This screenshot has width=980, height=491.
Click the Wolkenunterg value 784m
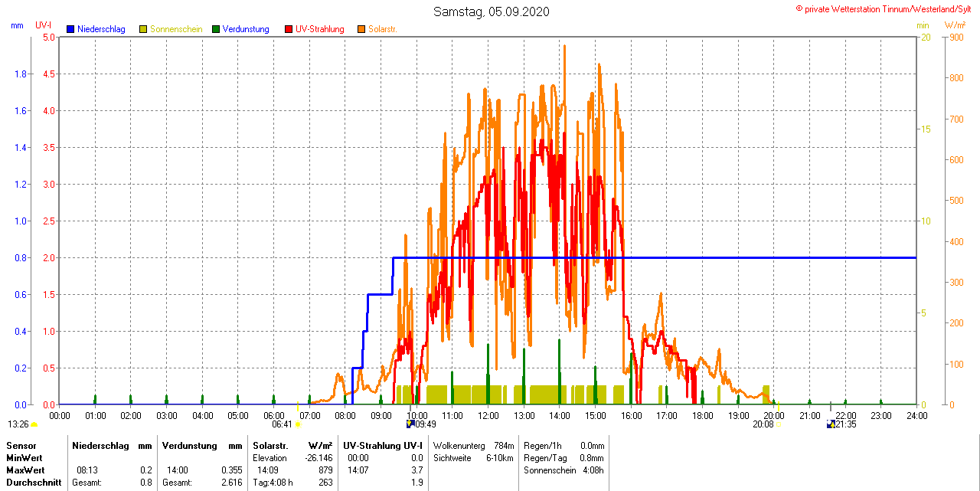tap(504, 445)
